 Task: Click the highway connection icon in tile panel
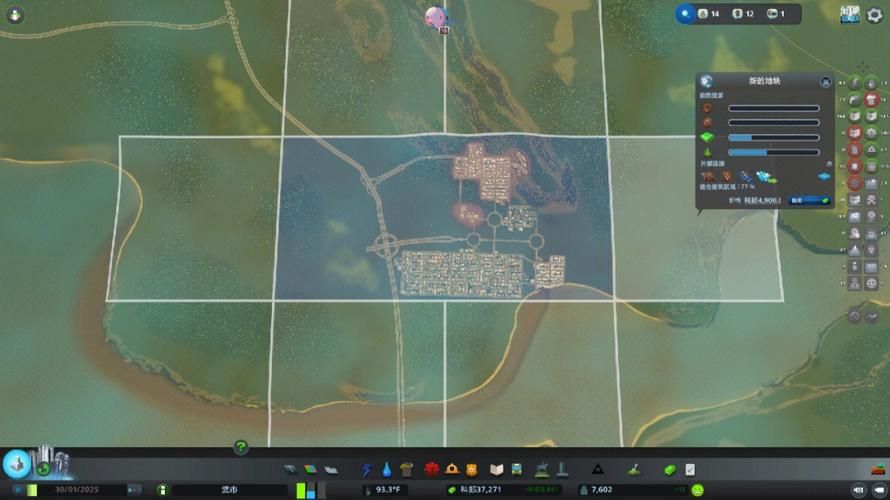click(x=707, y=177)
